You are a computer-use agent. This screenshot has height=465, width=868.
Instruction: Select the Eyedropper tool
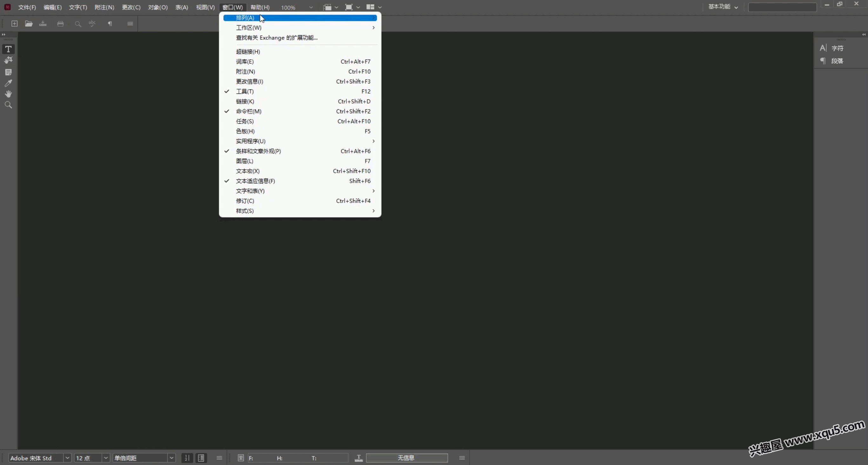pyautogui.click(x=9, y=83)
